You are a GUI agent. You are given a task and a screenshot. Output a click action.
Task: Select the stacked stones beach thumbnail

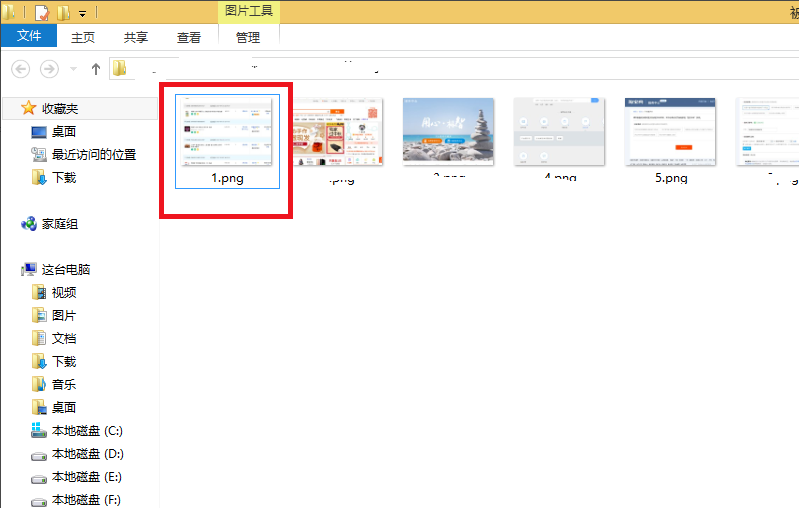(x=448, y=131)
